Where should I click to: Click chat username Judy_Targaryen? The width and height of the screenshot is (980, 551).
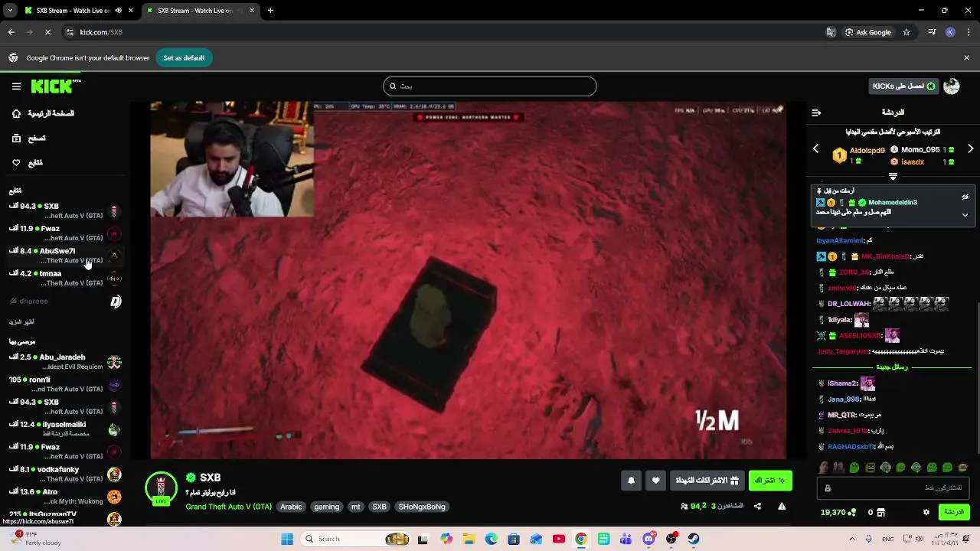click(842, 352)
